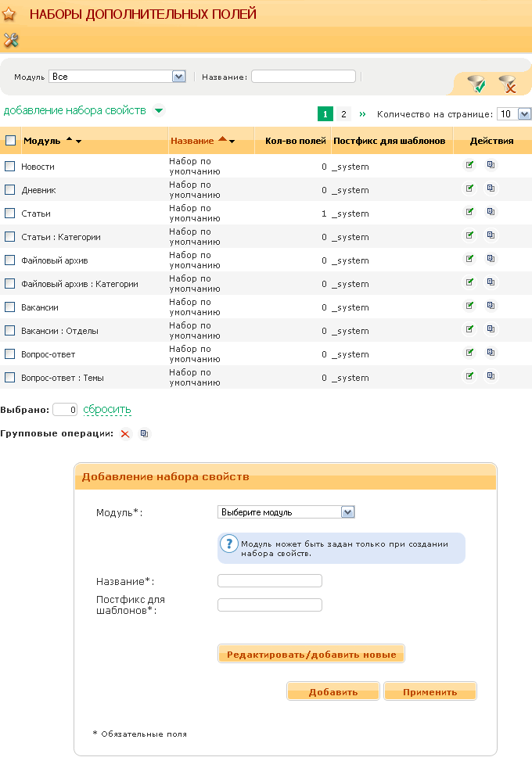Open the Модуль filter dropdown

point(117,77)
